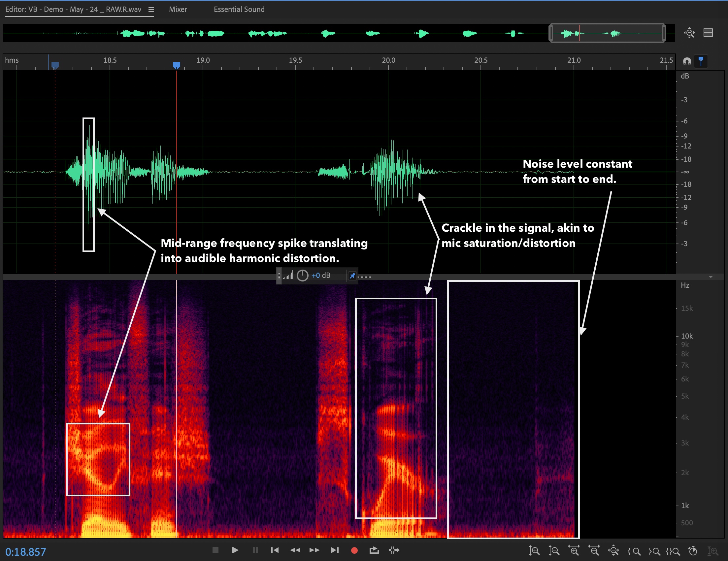This screenshot has width=728, height=561.
Task: Click the 0:18.857 timecode display
Action: coord(26,552)
